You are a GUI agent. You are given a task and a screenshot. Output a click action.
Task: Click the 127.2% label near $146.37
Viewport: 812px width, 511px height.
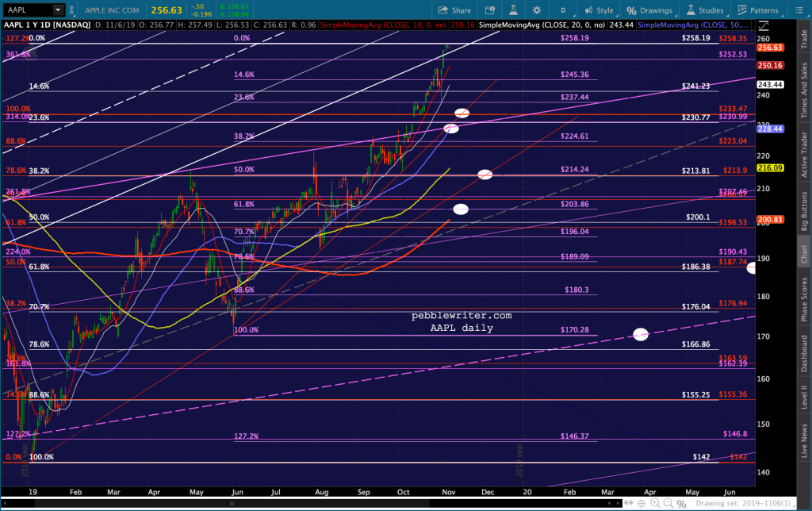click(246, 436)
